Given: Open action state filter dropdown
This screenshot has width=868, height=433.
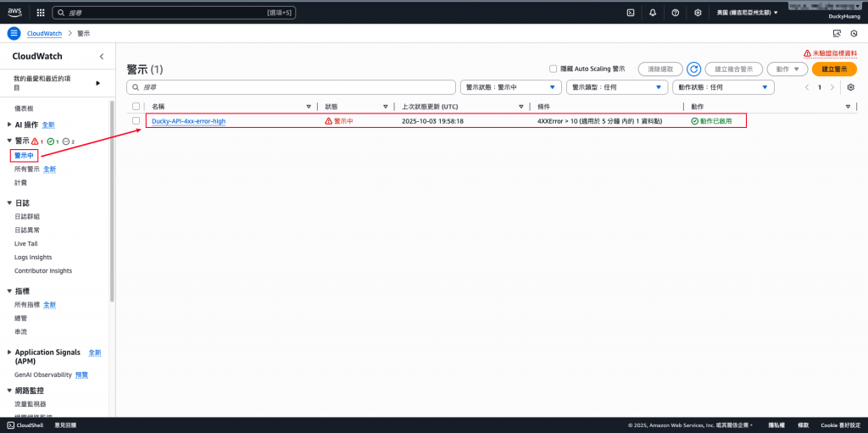Looking at the screenshot, I should coord(723,87).
